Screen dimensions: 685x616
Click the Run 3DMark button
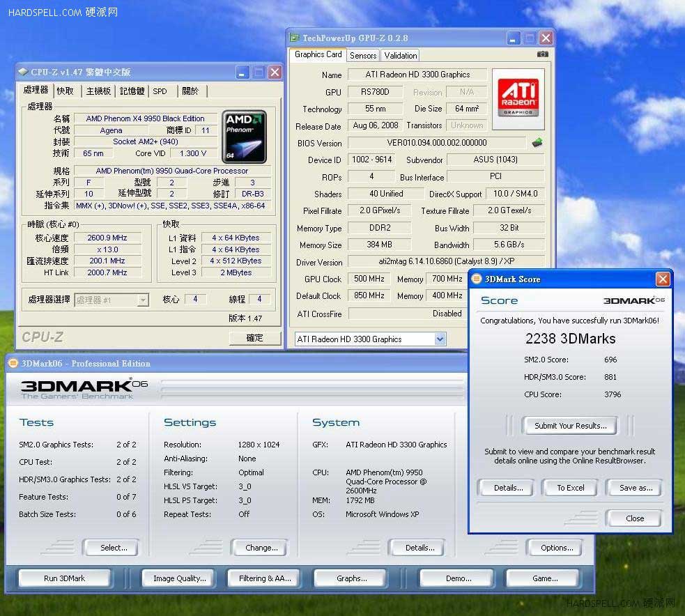[x=64, y=578]
